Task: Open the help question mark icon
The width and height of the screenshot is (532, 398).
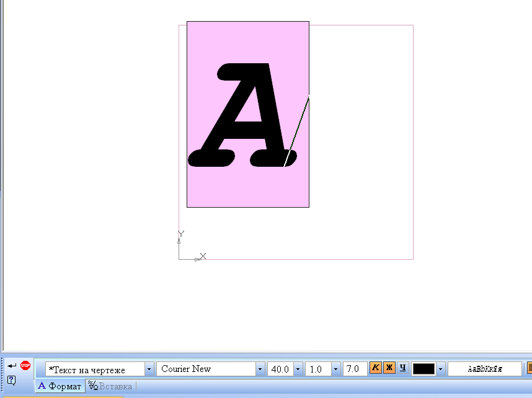Action: click(x=12, y=380)
